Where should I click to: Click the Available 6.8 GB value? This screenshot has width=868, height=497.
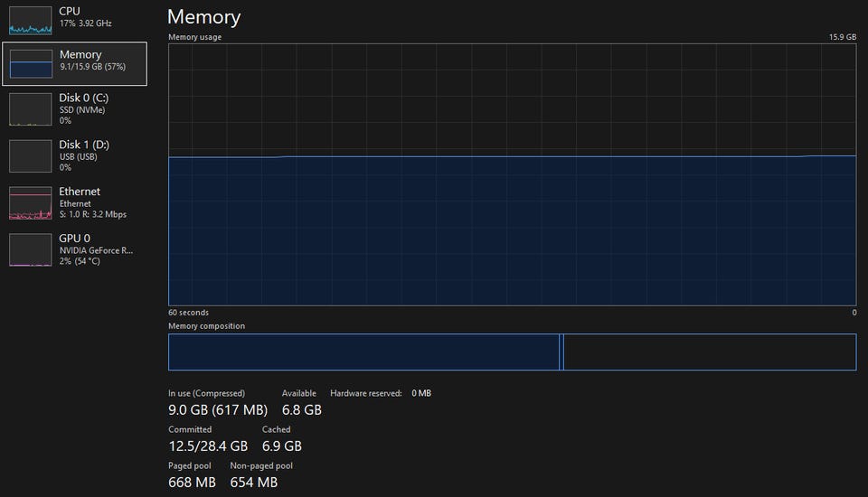click(301, 409)
